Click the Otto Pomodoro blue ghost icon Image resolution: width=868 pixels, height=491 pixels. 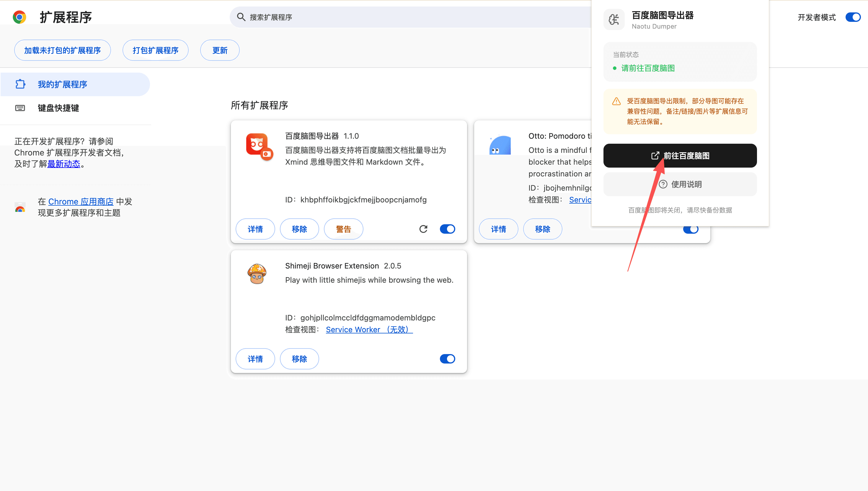tap(500, 145)
